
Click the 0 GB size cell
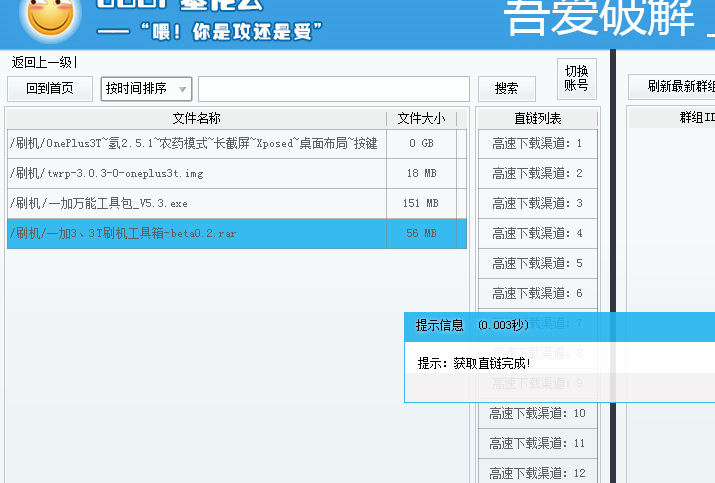tap(421, 144)
